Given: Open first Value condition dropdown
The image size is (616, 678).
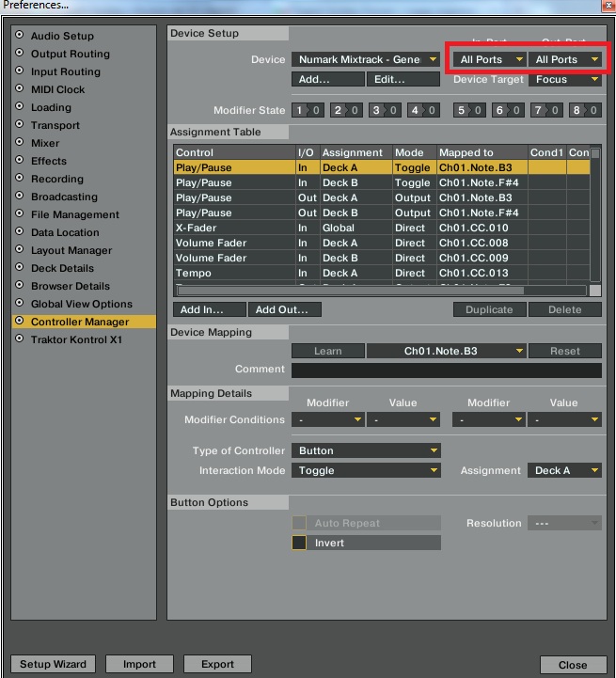Looking at the screenshot, I should pyautogui.click(x=403, y=419).
